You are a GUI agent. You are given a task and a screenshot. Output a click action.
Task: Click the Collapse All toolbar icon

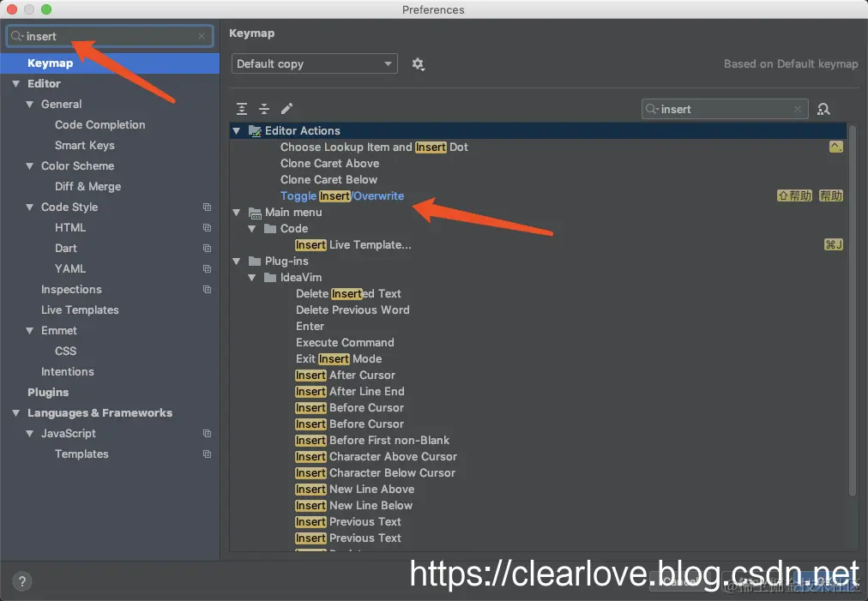click(x=264, y=109)
